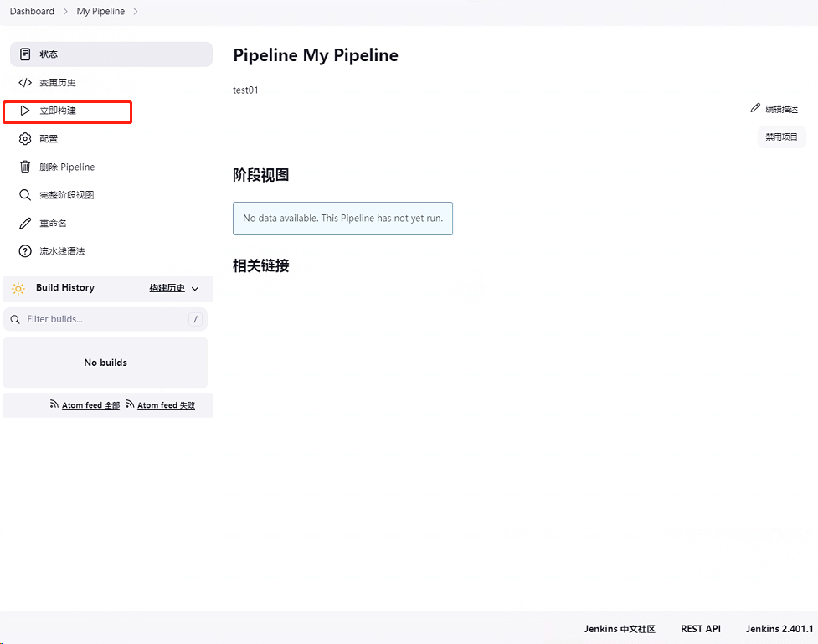
Task: Click the gear configure icon
Action: 25,139
